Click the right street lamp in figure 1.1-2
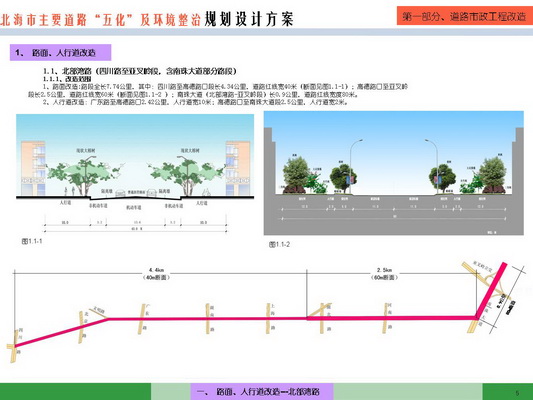The width and height of the screenshot is (533, 400). [432, 166]
